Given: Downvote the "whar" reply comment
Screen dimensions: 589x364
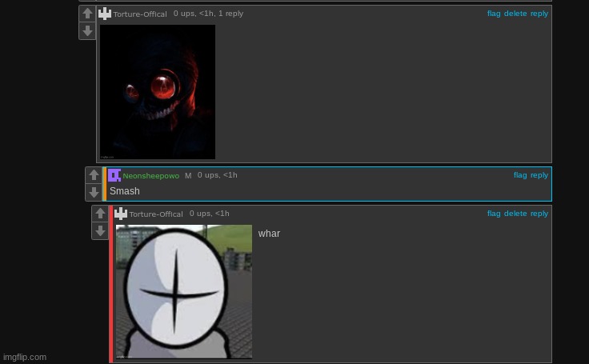Looking at the screenshot, I should pos(100,230).
